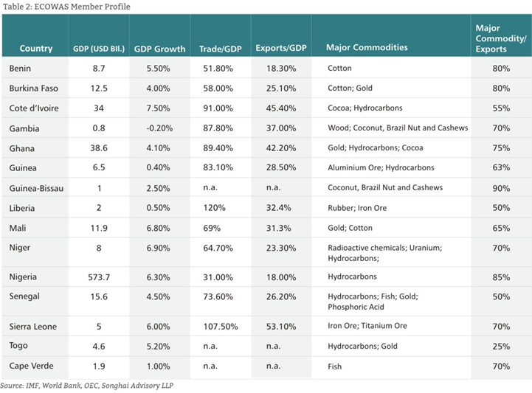Image resolution: width=532 pixels, height=393 pixels.
Task: Select the 90% commodity share cell
Action: pyautogui.click(x=501, y=188)
